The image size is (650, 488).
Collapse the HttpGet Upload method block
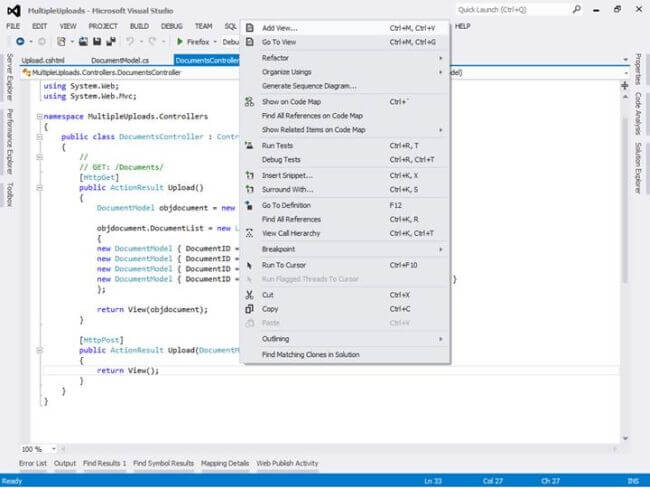point(39,188)
